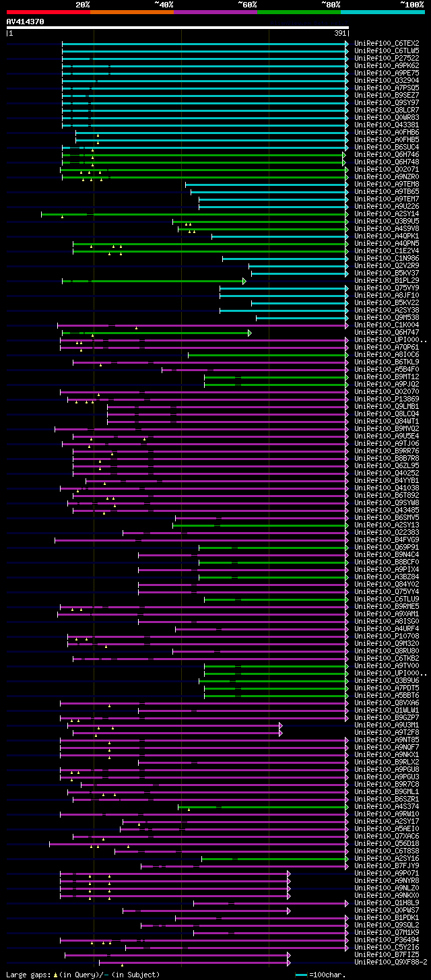This screenshot has height=980, width=431.
Task: Select the UniRef100_Q9M538 label
Action: click(x=387, y=317)
